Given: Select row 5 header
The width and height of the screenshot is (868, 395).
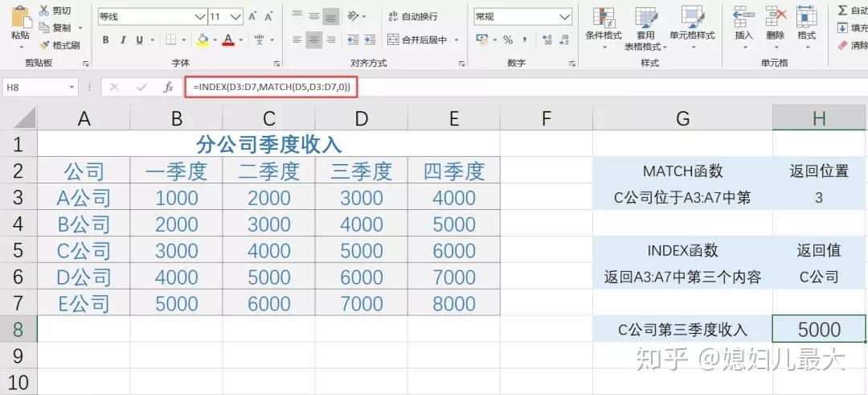Looking at the screenshot, I should pyautogui.click(x=18, y=250).
